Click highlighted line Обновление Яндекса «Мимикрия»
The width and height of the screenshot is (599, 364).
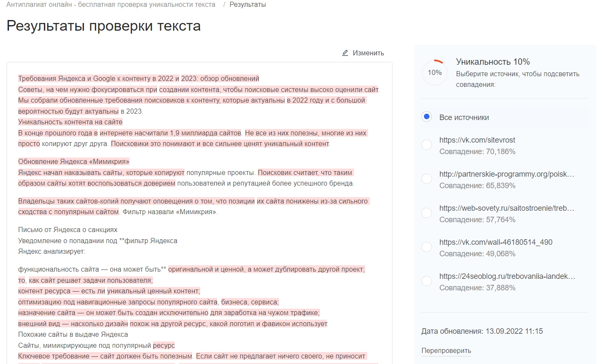[74, 162]
